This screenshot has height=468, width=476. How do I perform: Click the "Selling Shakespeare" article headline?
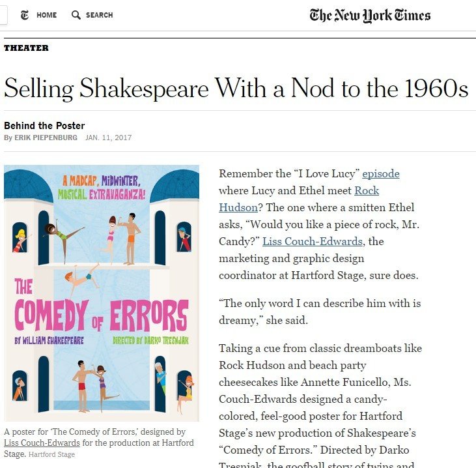236,88
